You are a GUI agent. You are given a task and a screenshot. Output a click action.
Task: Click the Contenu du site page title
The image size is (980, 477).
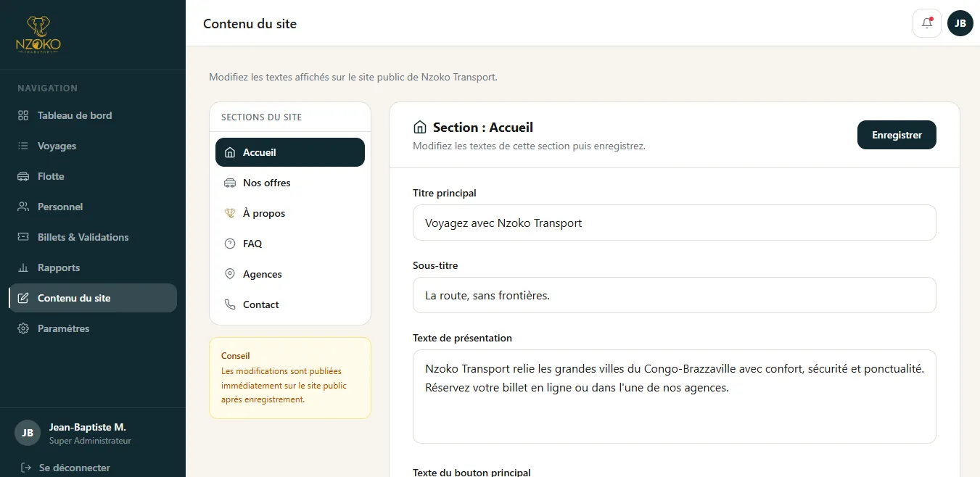click(x=250, y=23)
